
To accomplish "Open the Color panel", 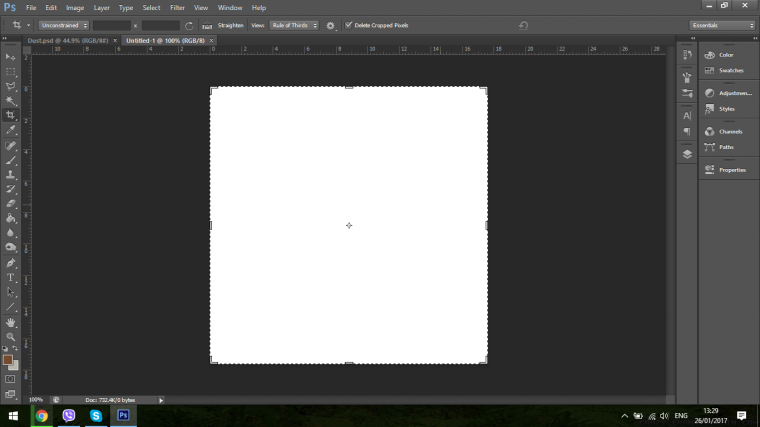I will [x=728, y=55].
